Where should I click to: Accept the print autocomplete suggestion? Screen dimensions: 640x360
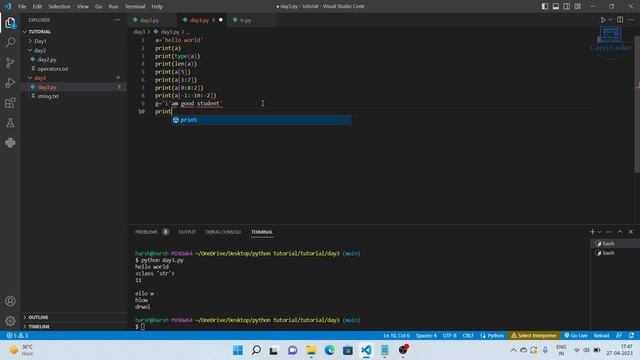click(261, 120)
